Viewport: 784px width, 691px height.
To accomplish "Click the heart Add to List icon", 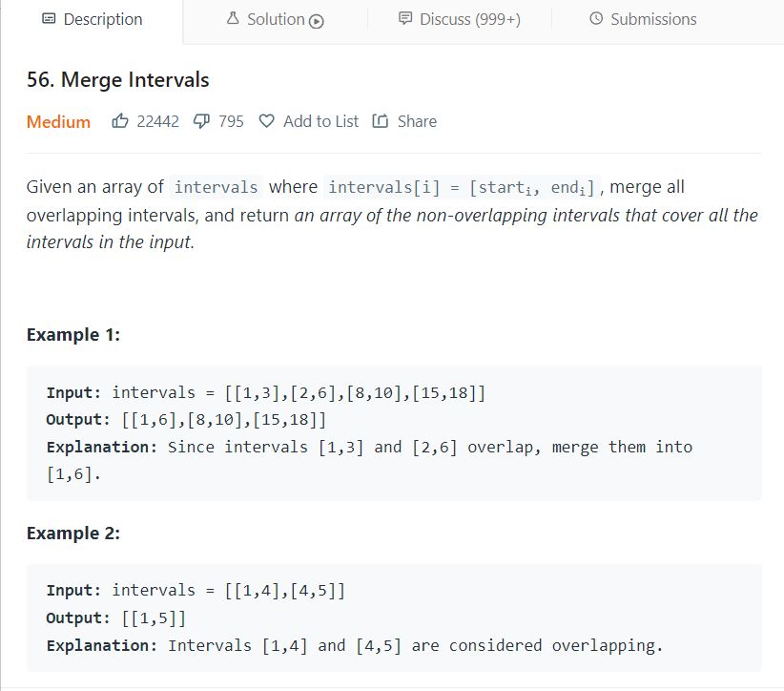I will coord(266,121).
